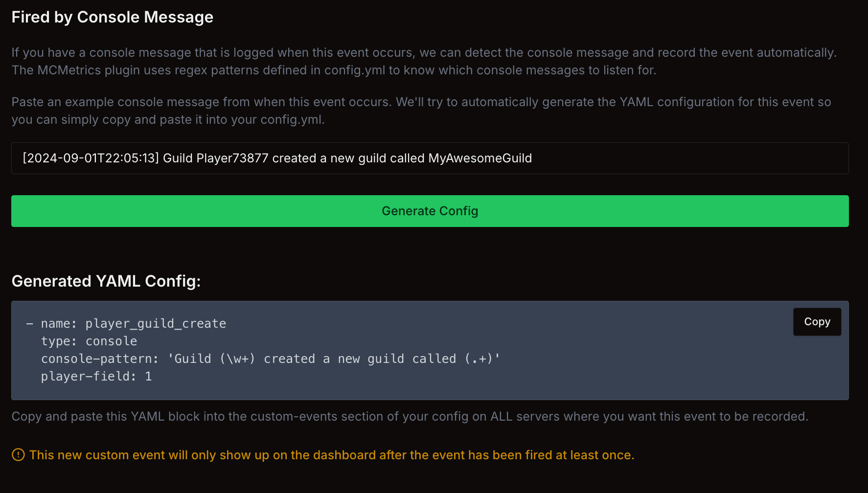Viewport: 868px width, 493px height.
Task: Click the 'type: console' YAML line
Action: 89,341
